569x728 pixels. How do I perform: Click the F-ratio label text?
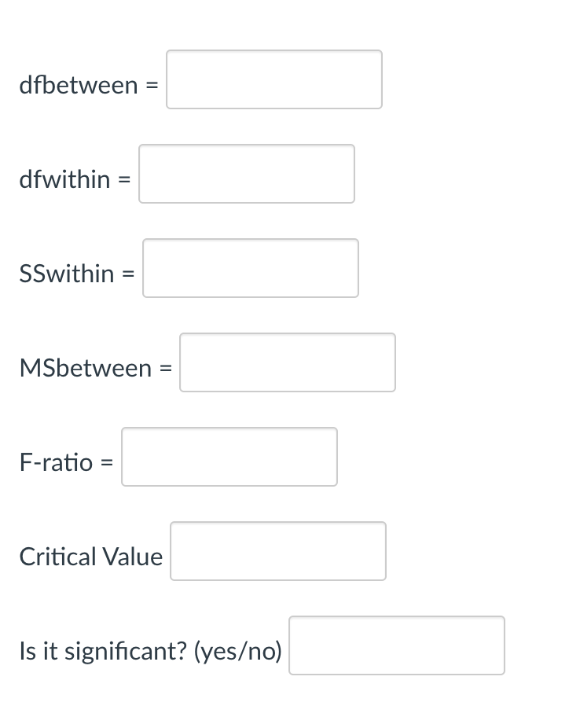(x=57, y=463)
